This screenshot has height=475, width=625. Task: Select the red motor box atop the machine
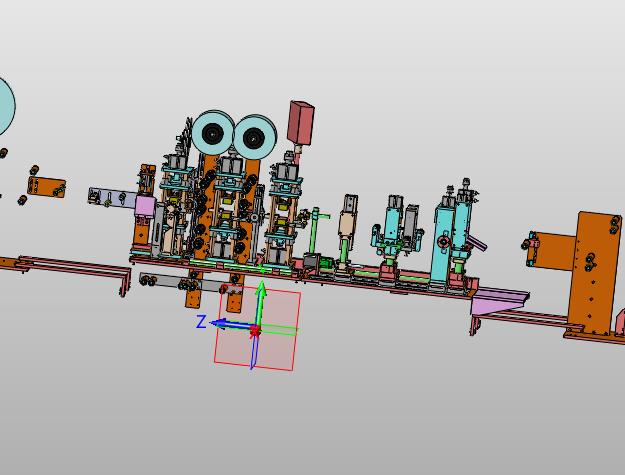coord(301,123)
